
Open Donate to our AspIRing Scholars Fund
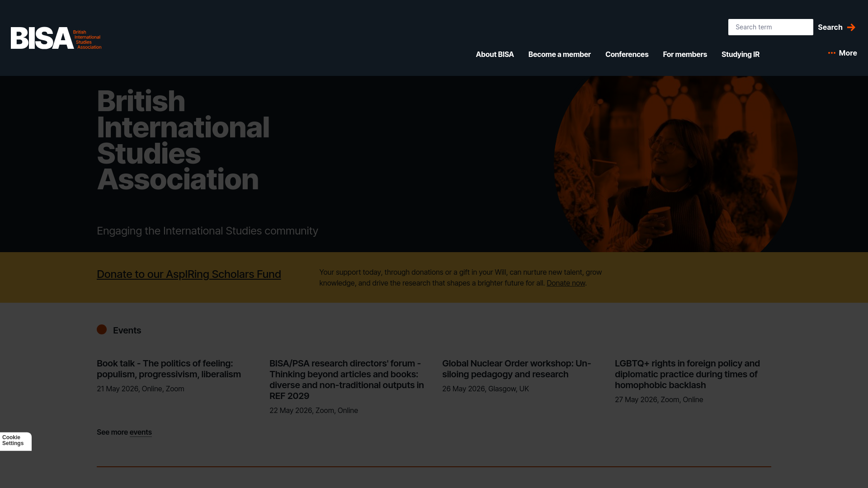pos(189,274)
